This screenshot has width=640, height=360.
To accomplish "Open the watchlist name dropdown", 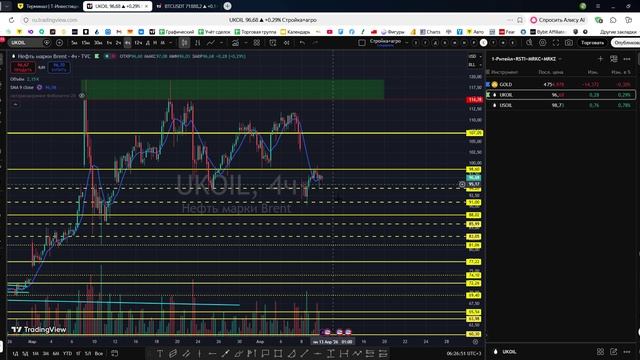I will pos(527,59).
